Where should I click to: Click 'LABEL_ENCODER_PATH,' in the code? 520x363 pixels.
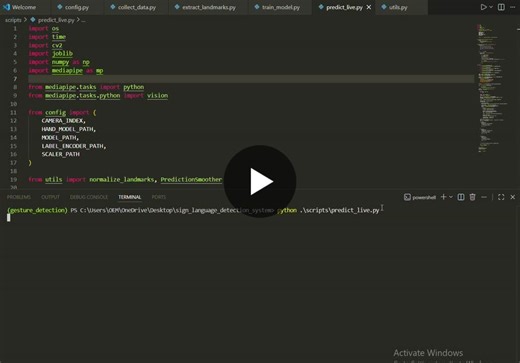coord(74,146)
